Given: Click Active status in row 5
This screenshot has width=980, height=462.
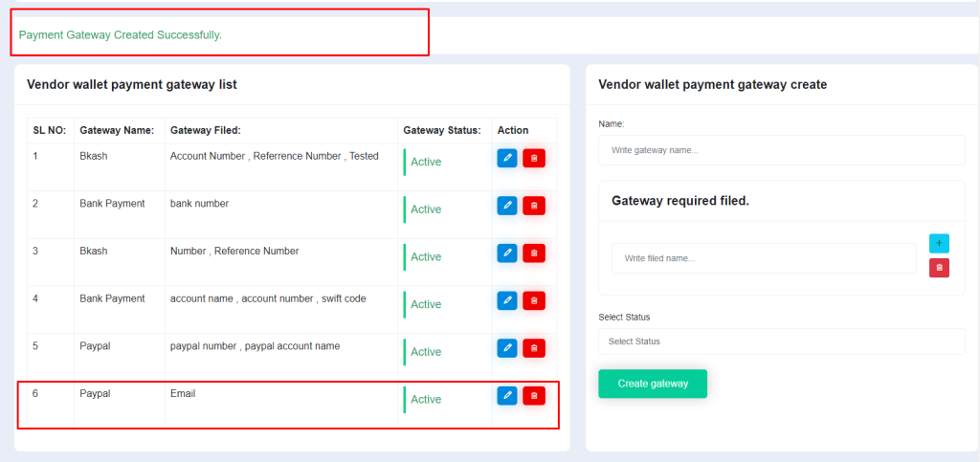Looking at the screenshot, I should coord(426,351).
